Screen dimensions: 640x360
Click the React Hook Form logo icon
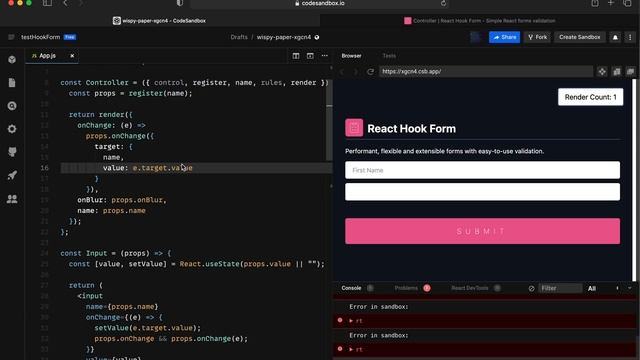click(354, 128)
